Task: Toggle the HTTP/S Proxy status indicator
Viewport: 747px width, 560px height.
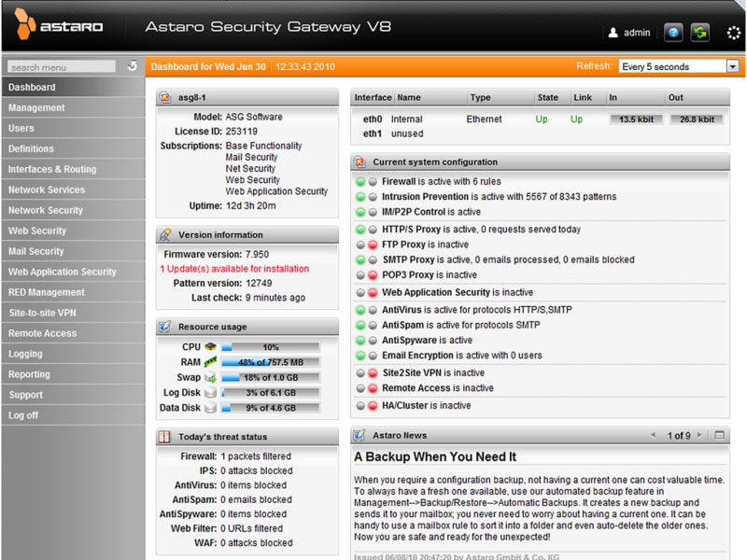Action: pos(366,230)
